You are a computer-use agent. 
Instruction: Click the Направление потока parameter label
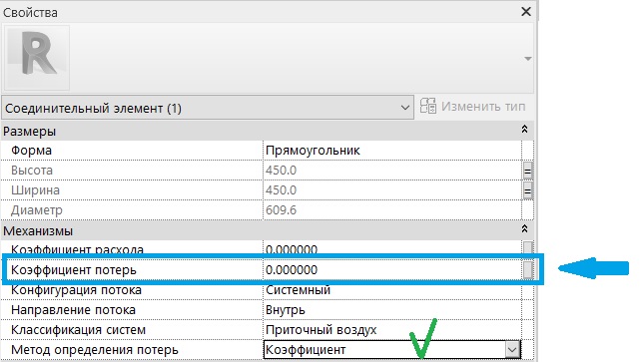point(73,309)
